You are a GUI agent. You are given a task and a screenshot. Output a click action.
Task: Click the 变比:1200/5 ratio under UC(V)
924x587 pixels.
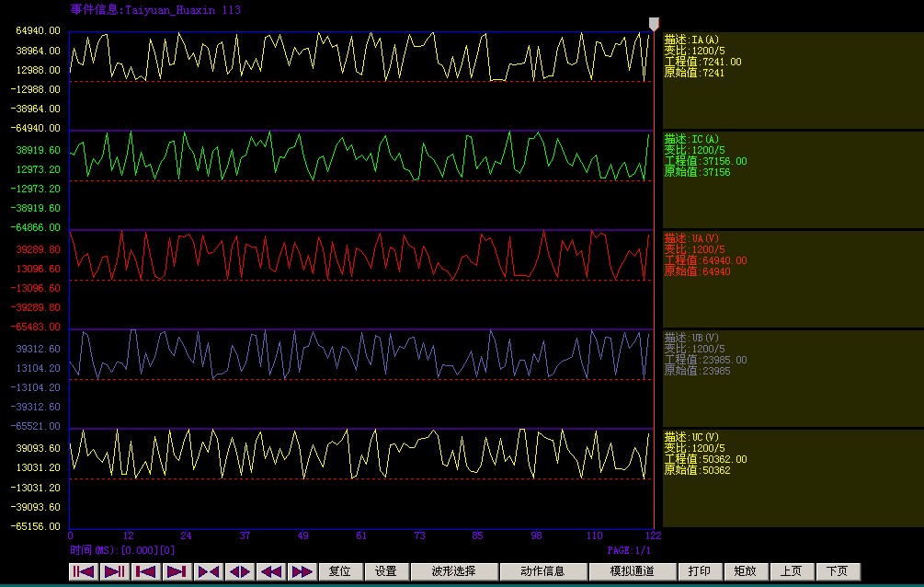click(695, 448)
